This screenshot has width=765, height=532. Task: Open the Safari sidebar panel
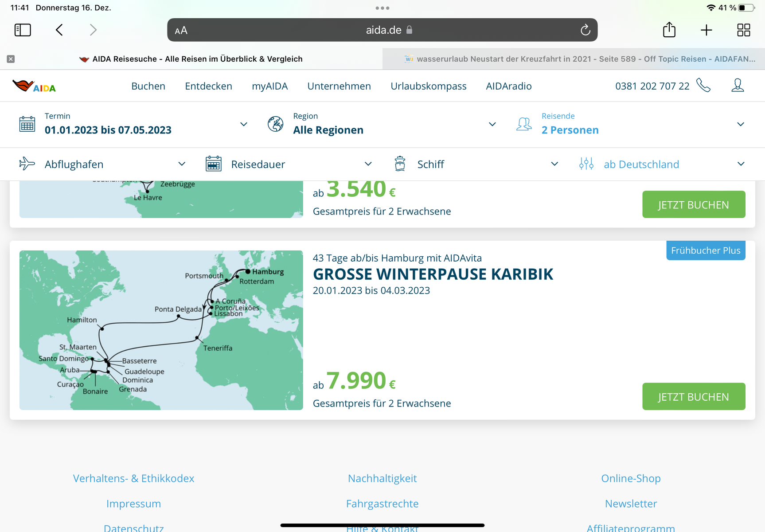click(23, 30)
